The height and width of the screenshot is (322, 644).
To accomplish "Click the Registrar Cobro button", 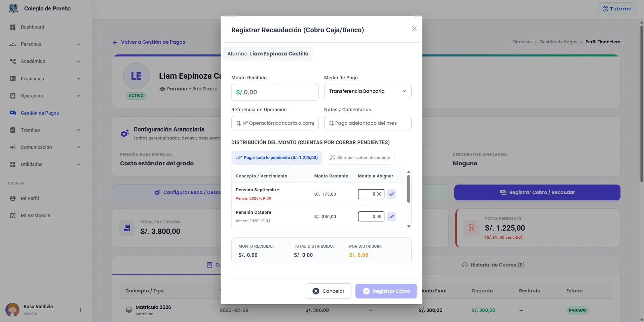I will point(386,291).
